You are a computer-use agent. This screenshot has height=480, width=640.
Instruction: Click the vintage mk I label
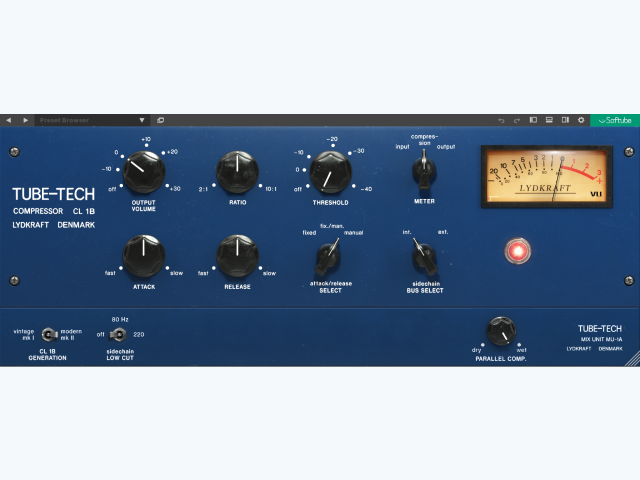(x=24, y=335)
